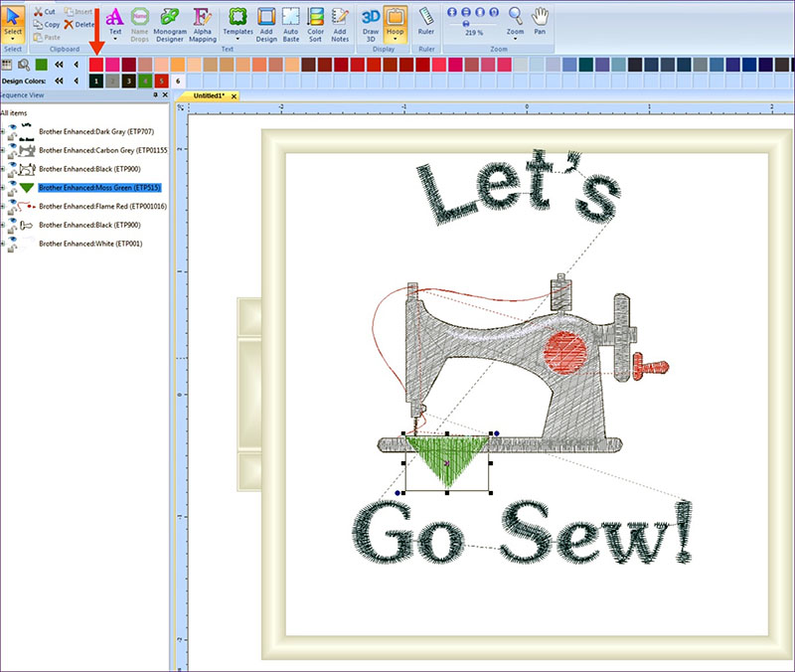Image resolution: width=795 pixels, height=672 pixels.
Task: Open the Zoom dropdown arrow
Action: click(x=515, y=40)
